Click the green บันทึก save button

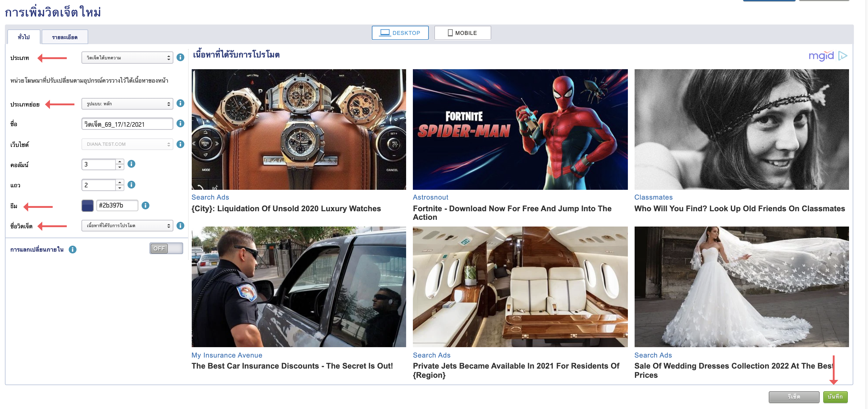[835, 397]
